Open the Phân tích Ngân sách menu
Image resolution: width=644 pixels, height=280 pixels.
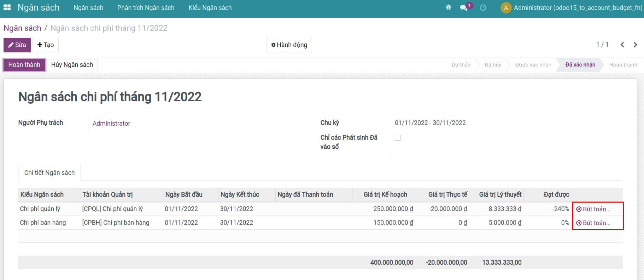pyautogui.click(x=146, y=7)
